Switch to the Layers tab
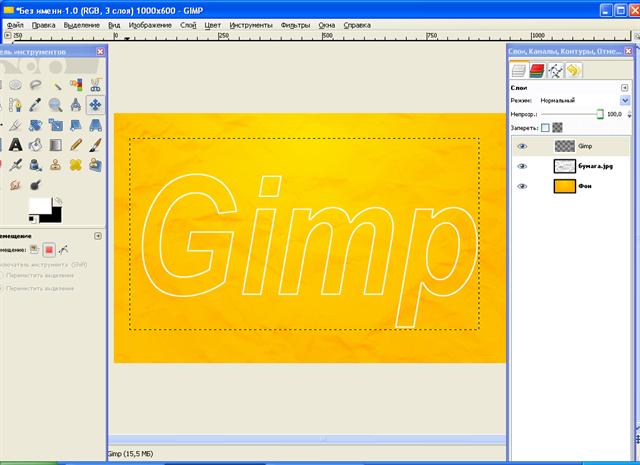640x465 pixels. click(x=519, y=70)
